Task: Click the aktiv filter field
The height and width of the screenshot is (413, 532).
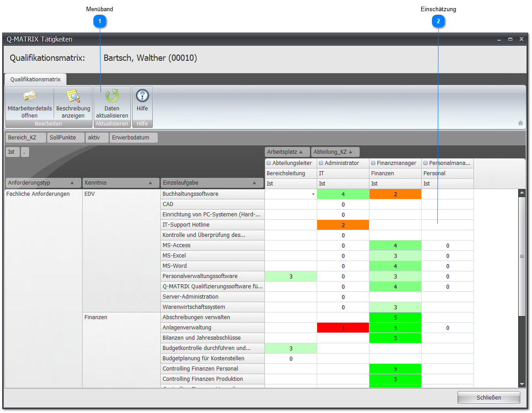Action: [97, 138]
